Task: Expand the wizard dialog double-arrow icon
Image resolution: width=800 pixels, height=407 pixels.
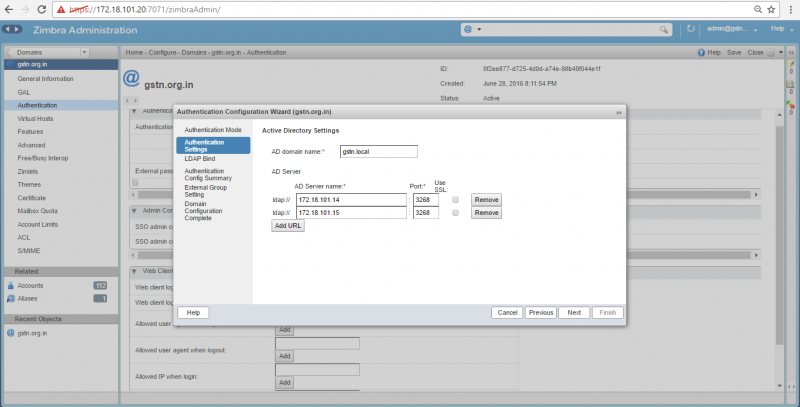Action: 619,112
